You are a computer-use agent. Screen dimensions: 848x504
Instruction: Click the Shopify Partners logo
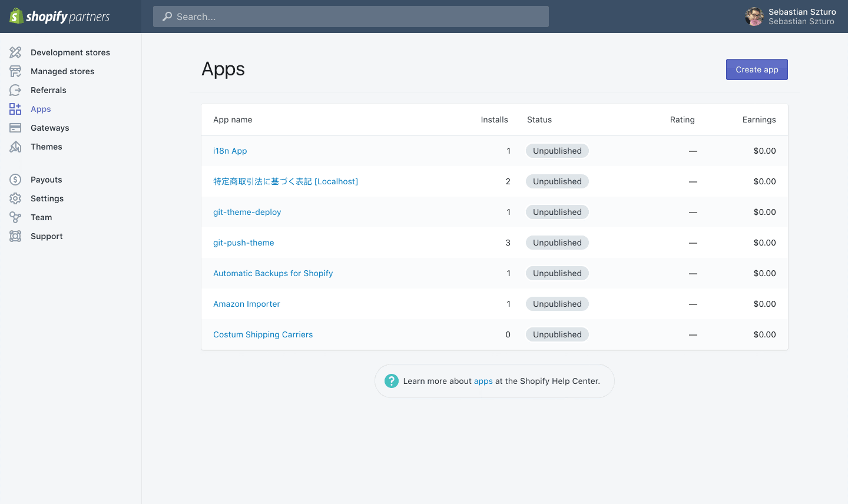59,16
